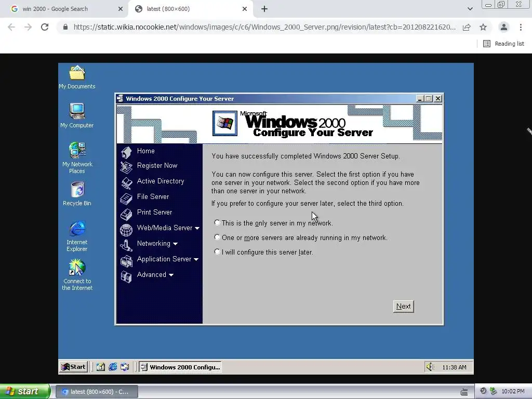Click the Active Directory sidebar icon

coord(127,183)
